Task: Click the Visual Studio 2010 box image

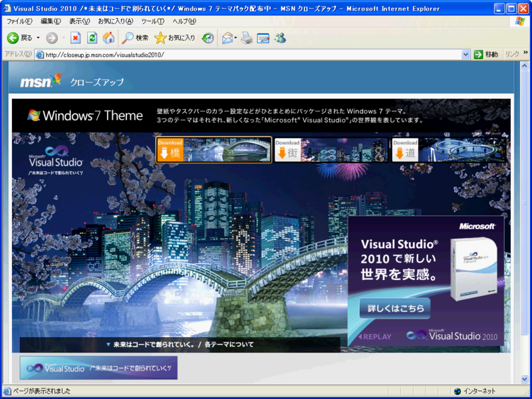Action: (474, 269)
